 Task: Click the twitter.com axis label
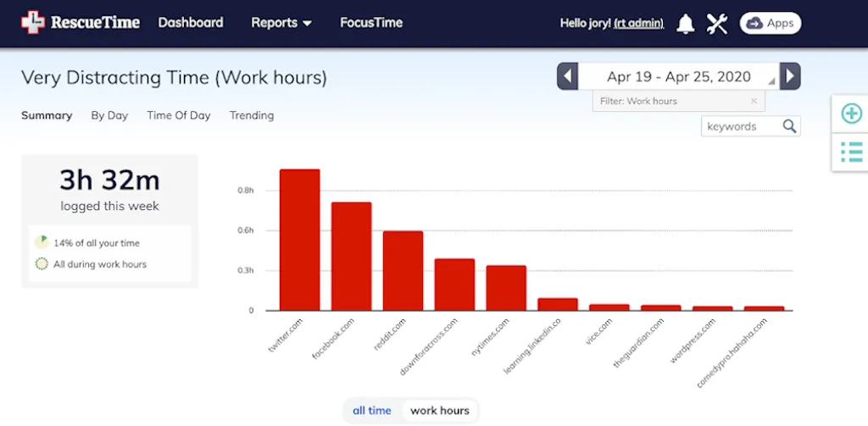(287, 336)
